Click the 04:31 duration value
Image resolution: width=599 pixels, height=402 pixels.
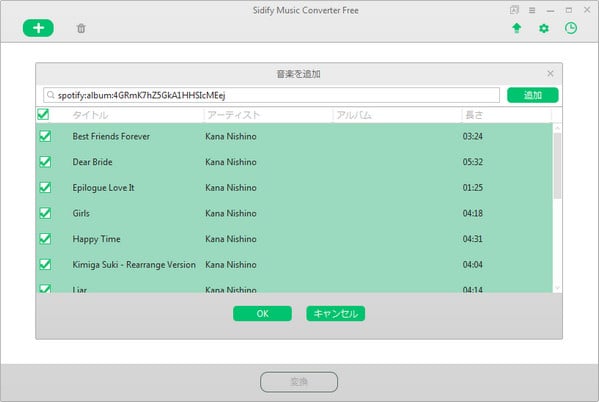[473, 239]
